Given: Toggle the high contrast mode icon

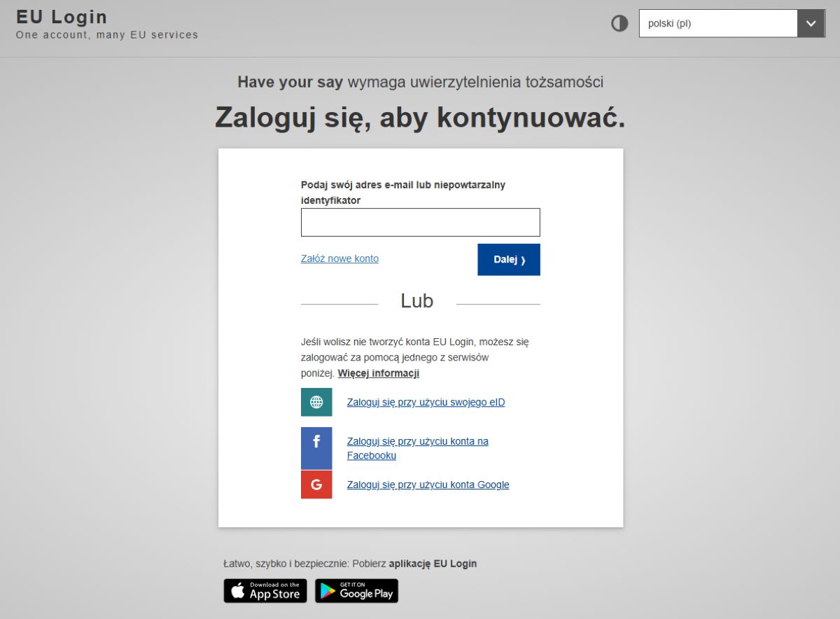Looking at the screenshot, I should click(x=619, y=24).
